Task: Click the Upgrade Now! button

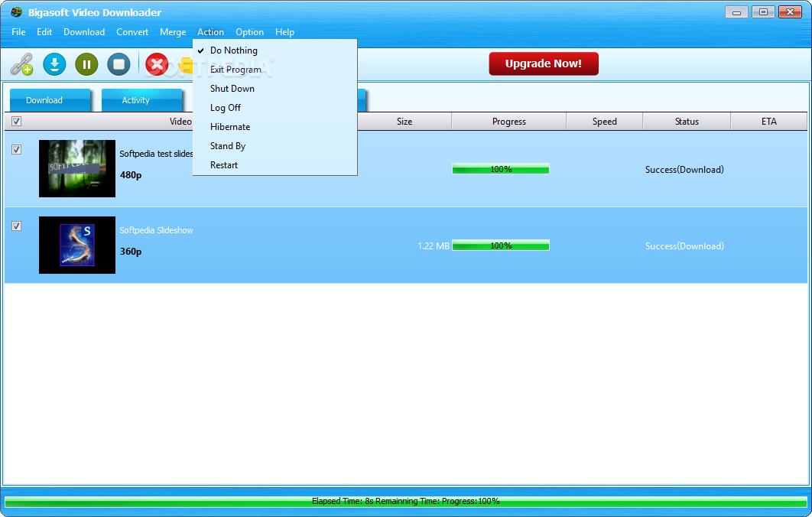Action: coord(544,63)
